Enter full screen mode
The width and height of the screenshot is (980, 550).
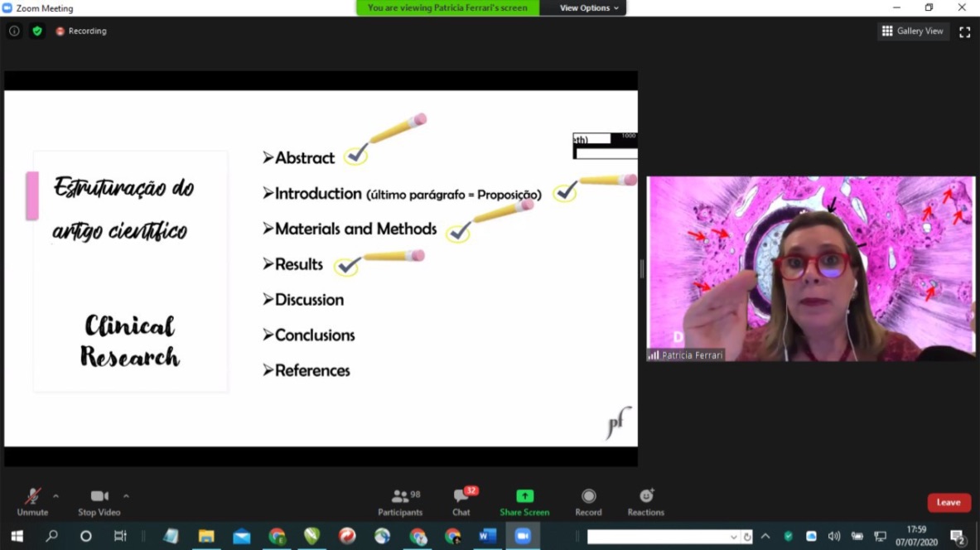(964, 31)
